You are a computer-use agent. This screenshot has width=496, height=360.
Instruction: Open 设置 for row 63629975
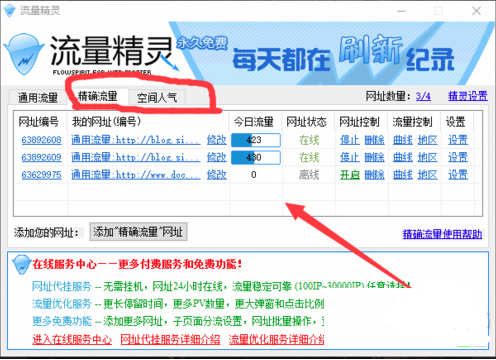(x=458, y=175)
